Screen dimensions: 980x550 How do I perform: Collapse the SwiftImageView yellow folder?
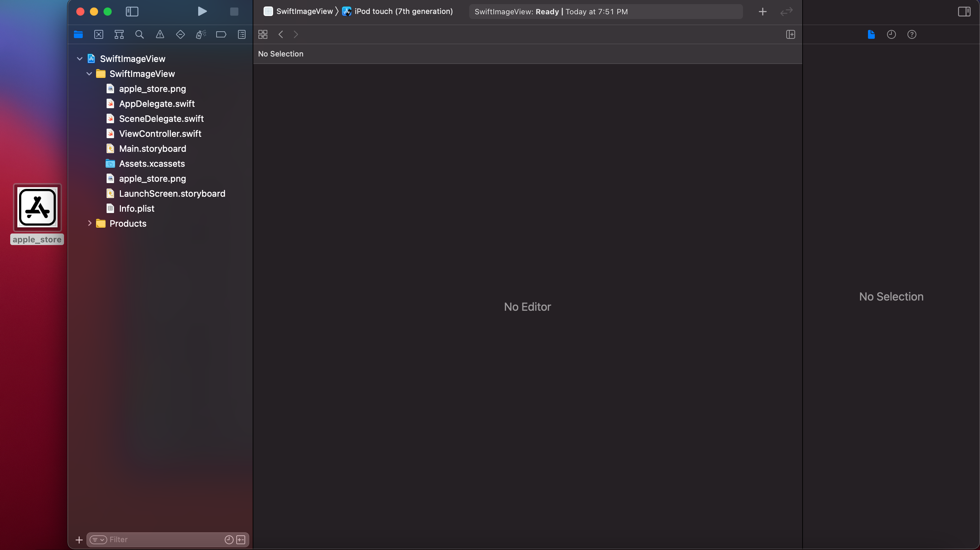pyautogui.click(x=89, y=74)
